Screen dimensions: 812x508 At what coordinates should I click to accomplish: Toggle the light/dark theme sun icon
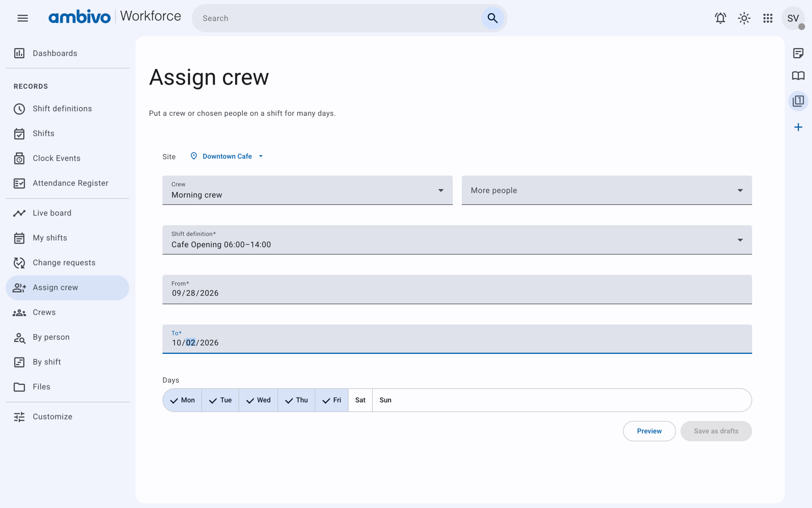pyautogui.click(x=744, y=18)
